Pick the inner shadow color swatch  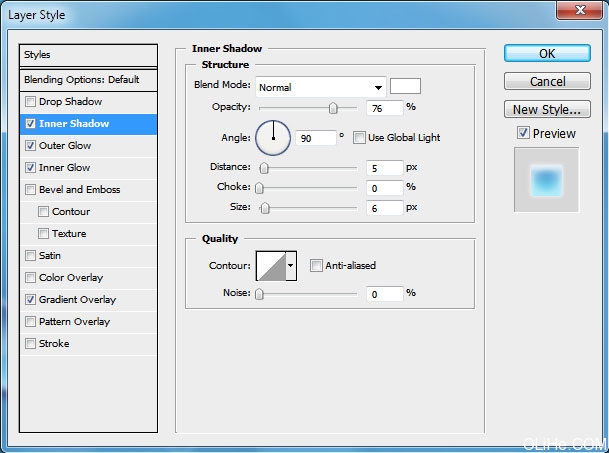405,86
